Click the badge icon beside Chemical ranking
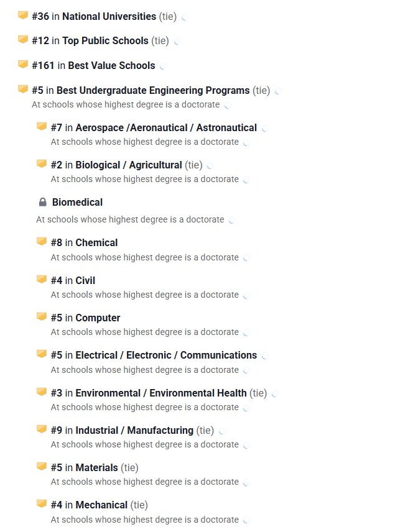 coord(42,242)
